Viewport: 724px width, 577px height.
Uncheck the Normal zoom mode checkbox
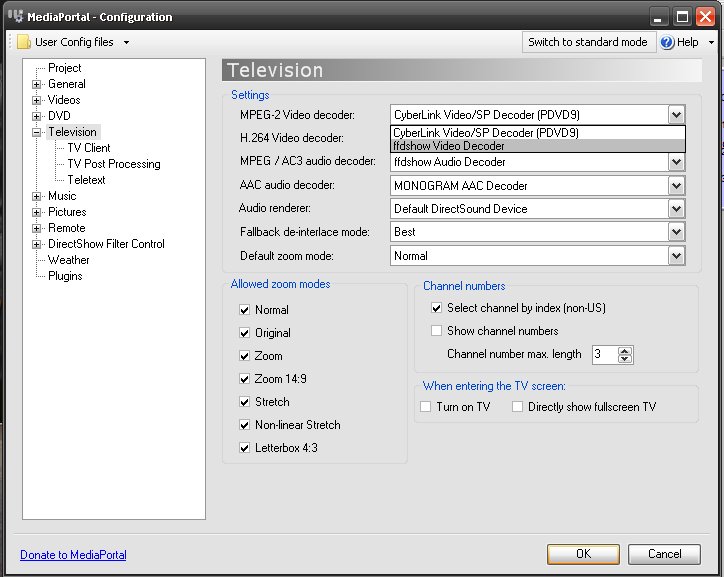pos(245,310)
